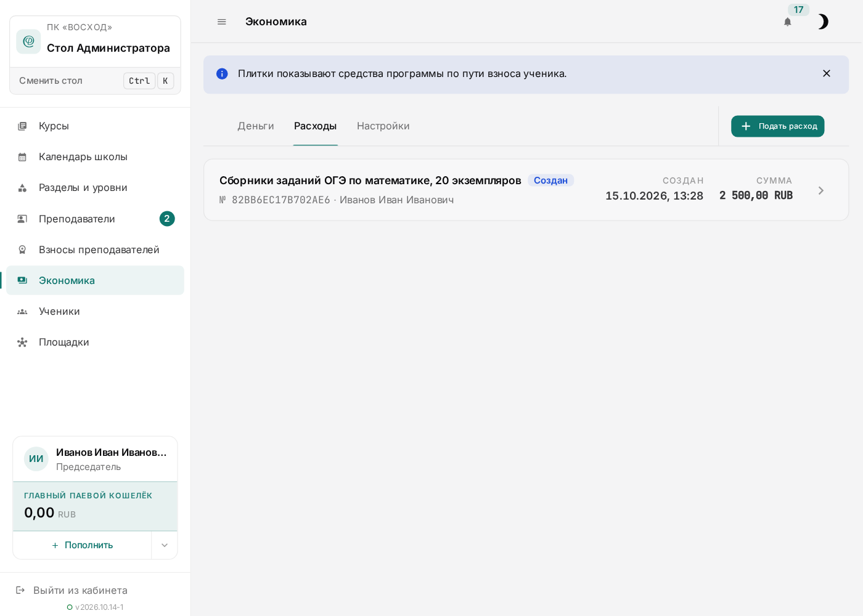Click expense number 82BB6EC17B702AE6
This screenshot has height=616, width=863.
pyautogui.click(x=281, y=200)
